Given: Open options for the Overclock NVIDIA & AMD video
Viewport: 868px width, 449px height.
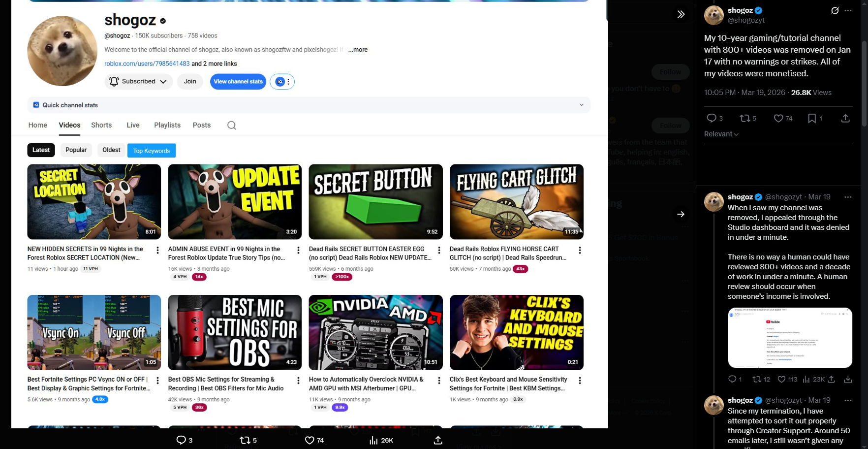Looking at the screenshot, I should [x=439, y=381].
